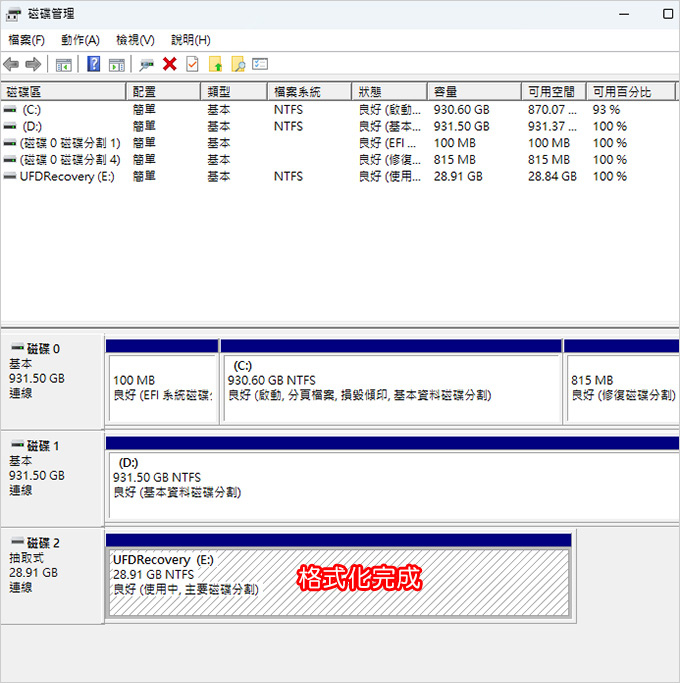
Task: Select the (磁碟 0 磁碟分割 4) volume row
Action: click(70, 160)
